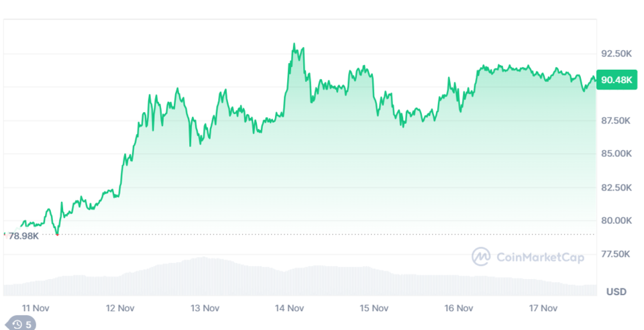Click the 92.50K price axis label
The width and height of the screenshot is (644, 330).
616,53
